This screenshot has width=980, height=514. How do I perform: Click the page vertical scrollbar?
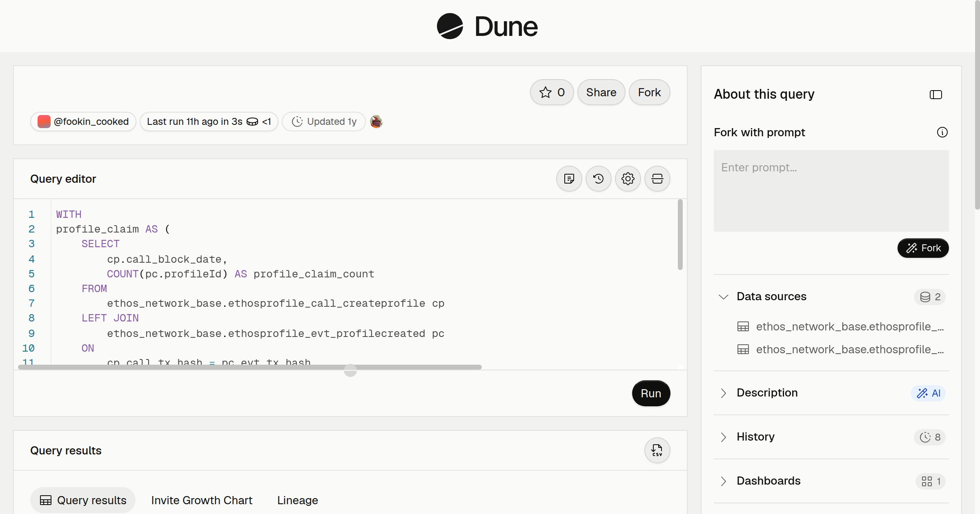pyautogui.click(x=977, y=105)
